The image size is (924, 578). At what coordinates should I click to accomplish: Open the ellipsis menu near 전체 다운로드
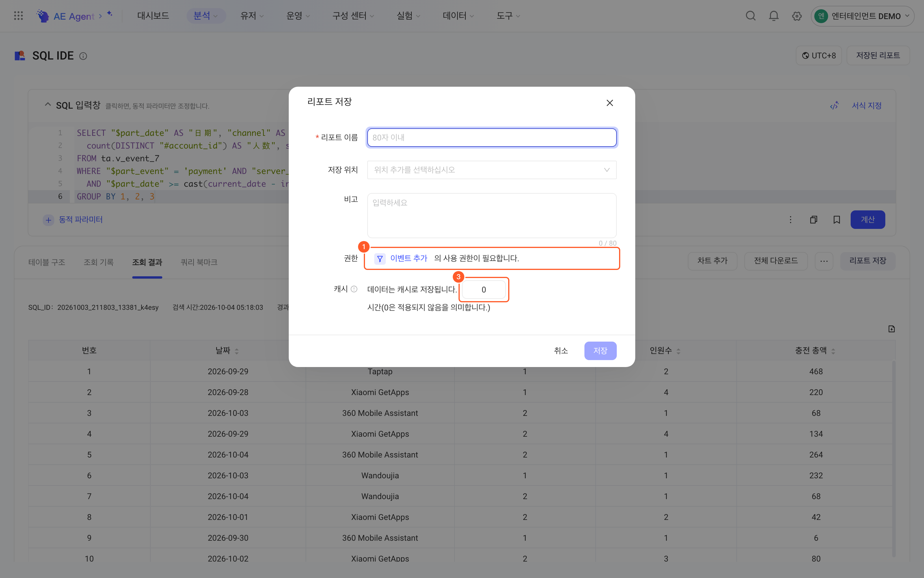824,261
